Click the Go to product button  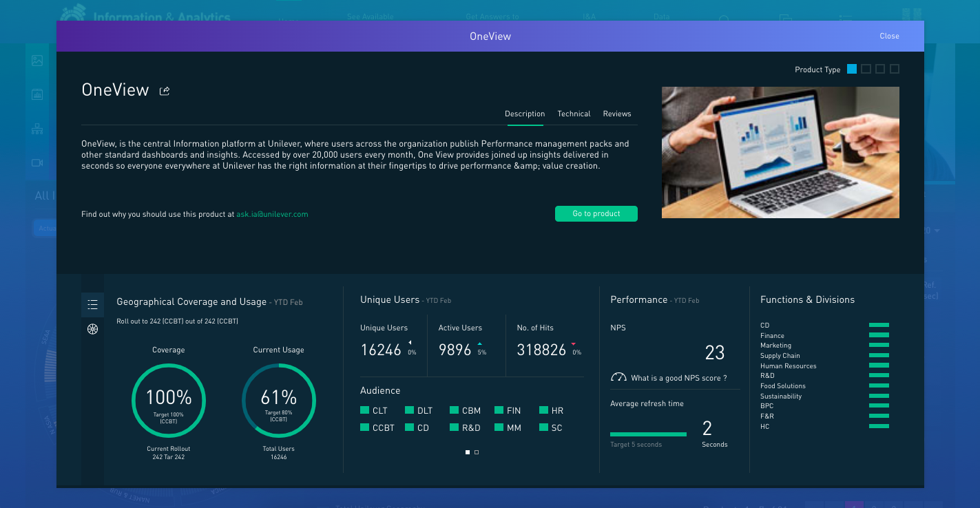click(596, 213)
